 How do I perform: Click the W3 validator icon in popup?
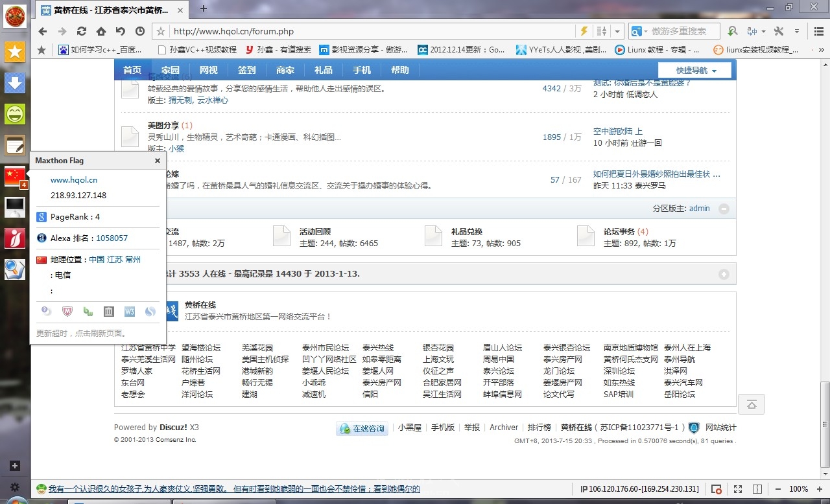coord(129,312)
